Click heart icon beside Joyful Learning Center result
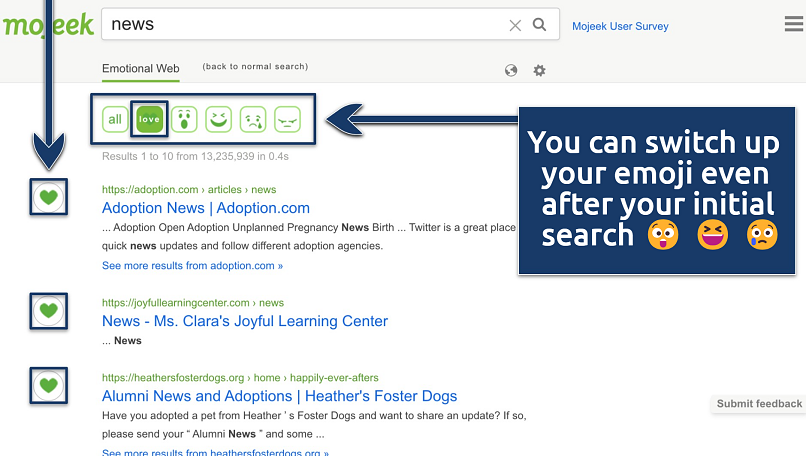 tap(48, 310)
